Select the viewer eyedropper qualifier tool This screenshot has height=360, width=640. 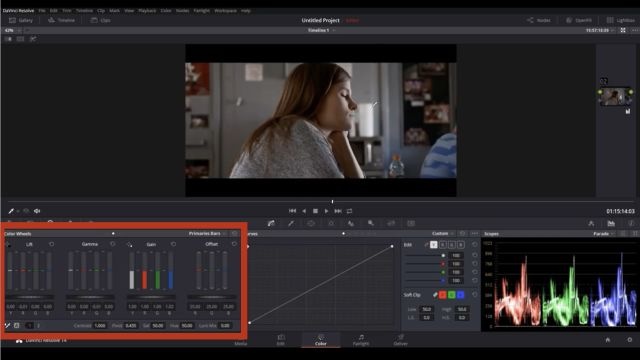(x=11, y=211)
